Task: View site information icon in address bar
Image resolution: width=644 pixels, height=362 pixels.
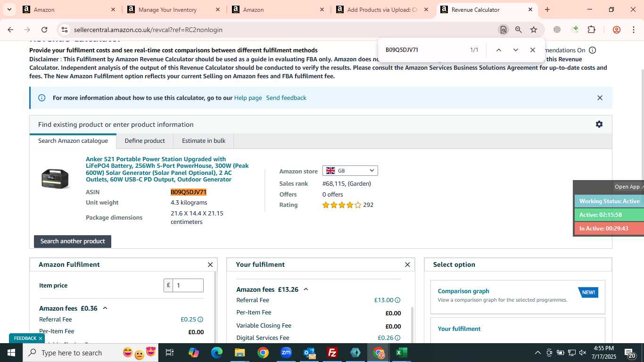Action: tap(65, 30)
